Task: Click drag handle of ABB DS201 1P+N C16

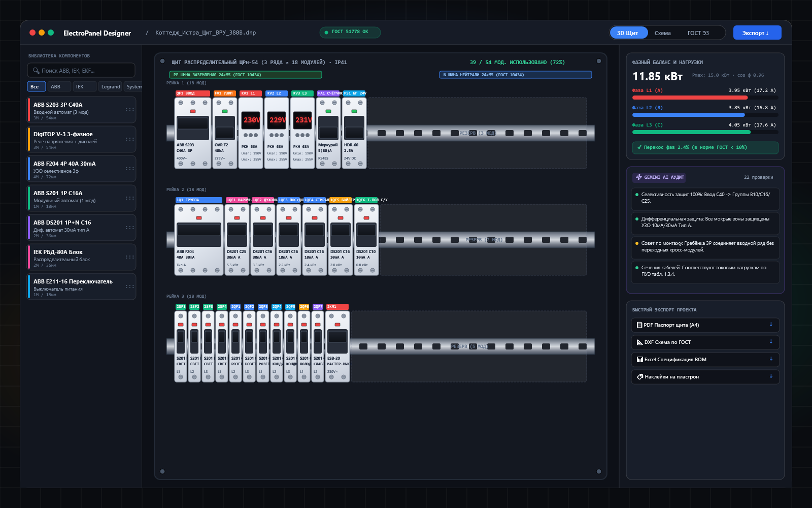Action: (130, 228)
